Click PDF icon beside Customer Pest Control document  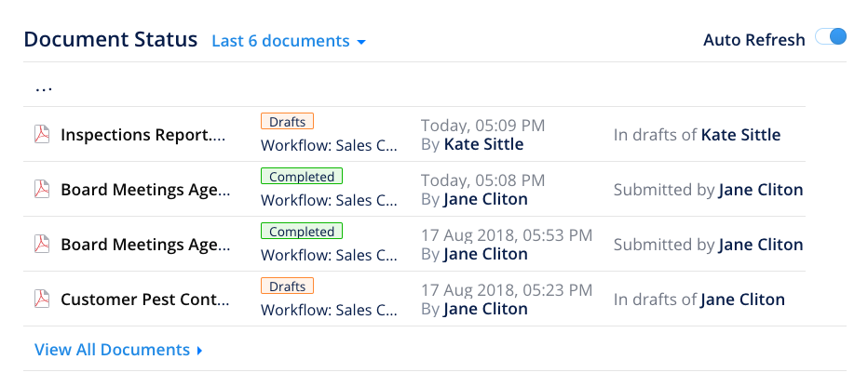click(42, 300)
